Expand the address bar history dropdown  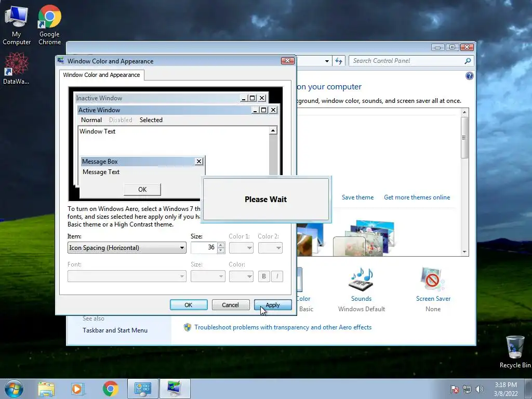click(327, 61)
